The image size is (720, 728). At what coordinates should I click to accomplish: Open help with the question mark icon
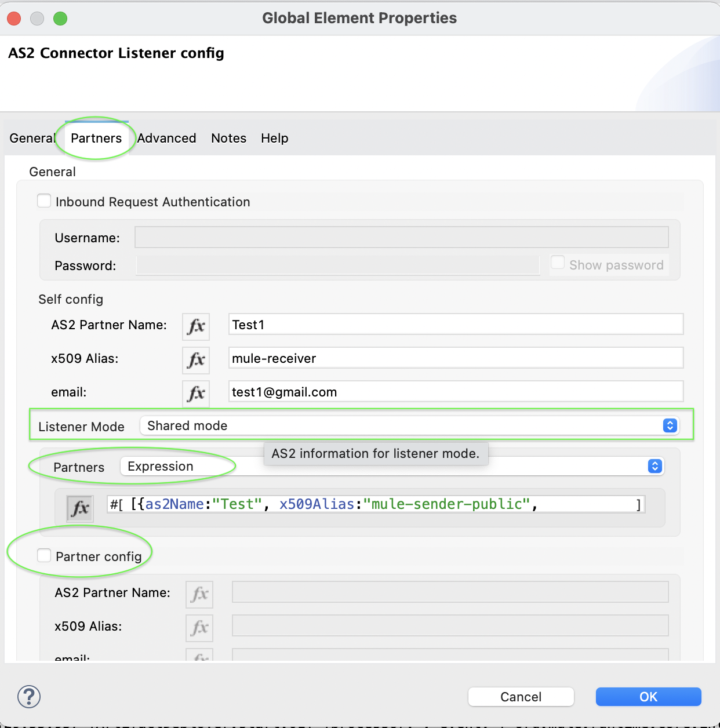29,696
